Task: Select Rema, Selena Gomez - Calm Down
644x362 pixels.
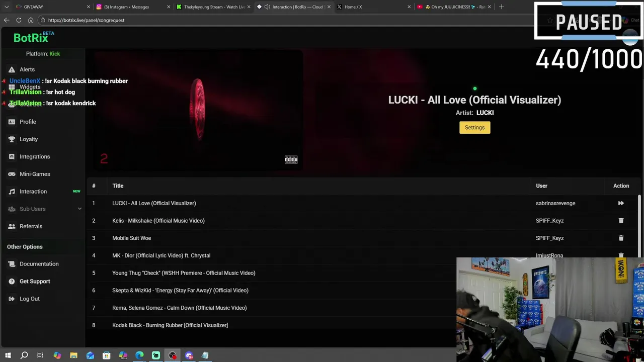Action: coord(179,308)
